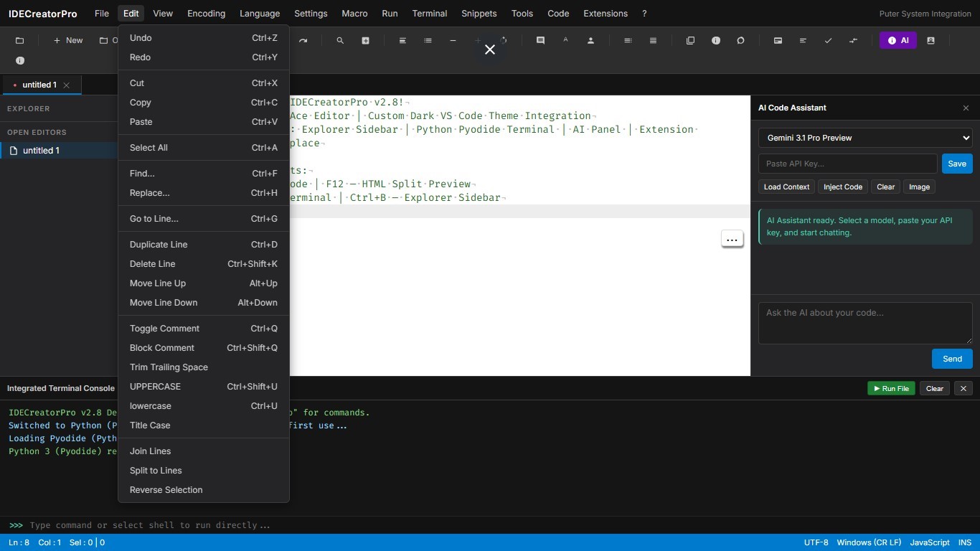Viewport: 980px width, 551px height.
Task: Click the info circle on second toolbar row
Action: [x=19, y=61]
